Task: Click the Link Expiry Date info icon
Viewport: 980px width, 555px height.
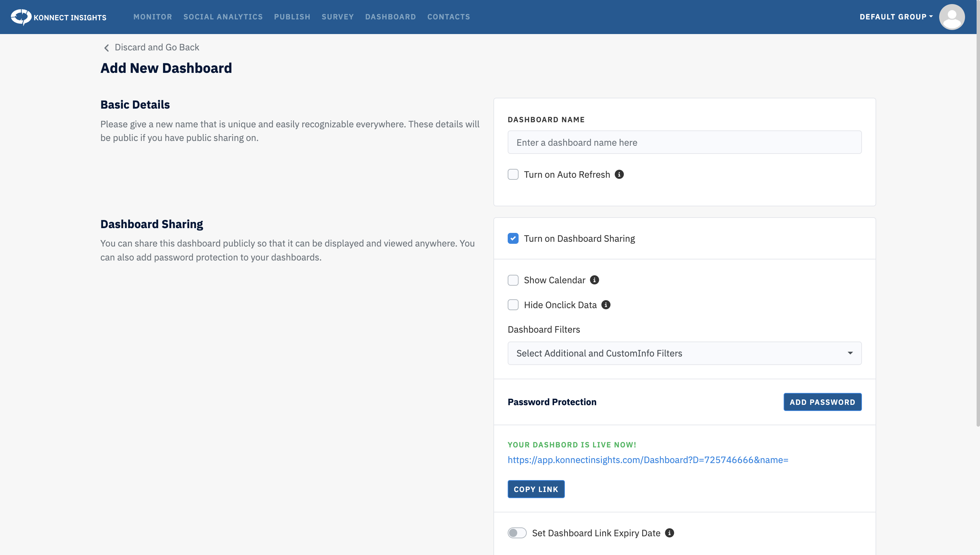Action: [670, 533]
